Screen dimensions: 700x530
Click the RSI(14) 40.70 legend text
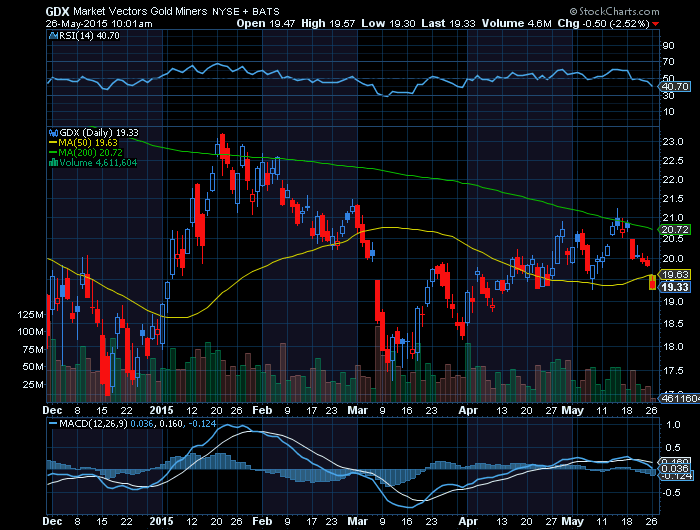pos(89,36)
